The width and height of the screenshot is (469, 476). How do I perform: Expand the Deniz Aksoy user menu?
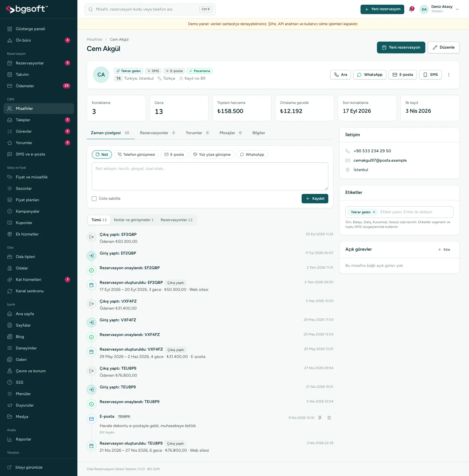(x=439, y=9)
